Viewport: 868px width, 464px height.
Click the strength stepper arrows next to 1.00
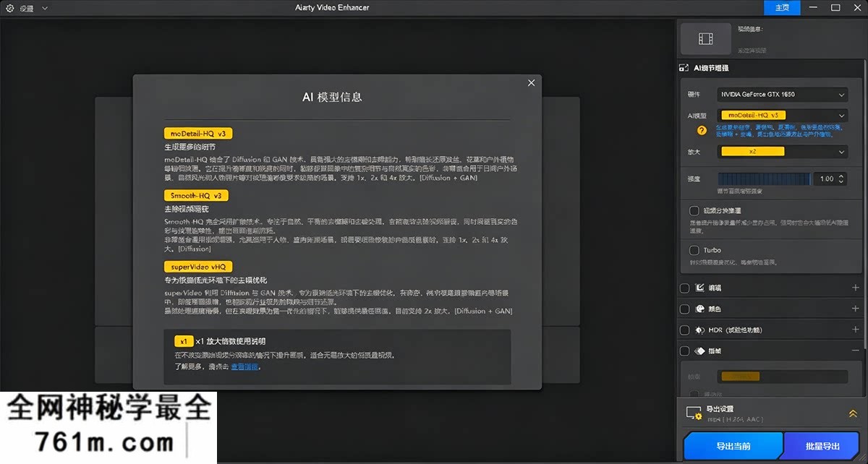[x=842, y=179]
